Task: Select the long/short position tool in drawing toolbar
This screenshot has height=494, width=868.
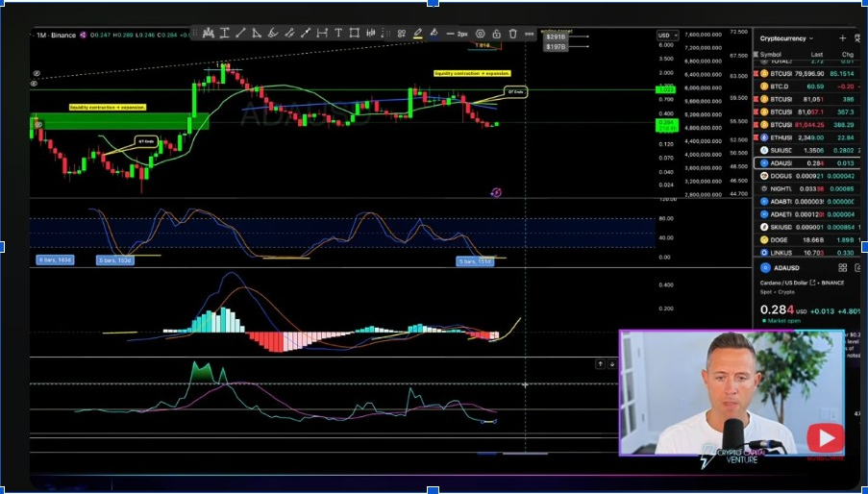Action: coord(209,34)
